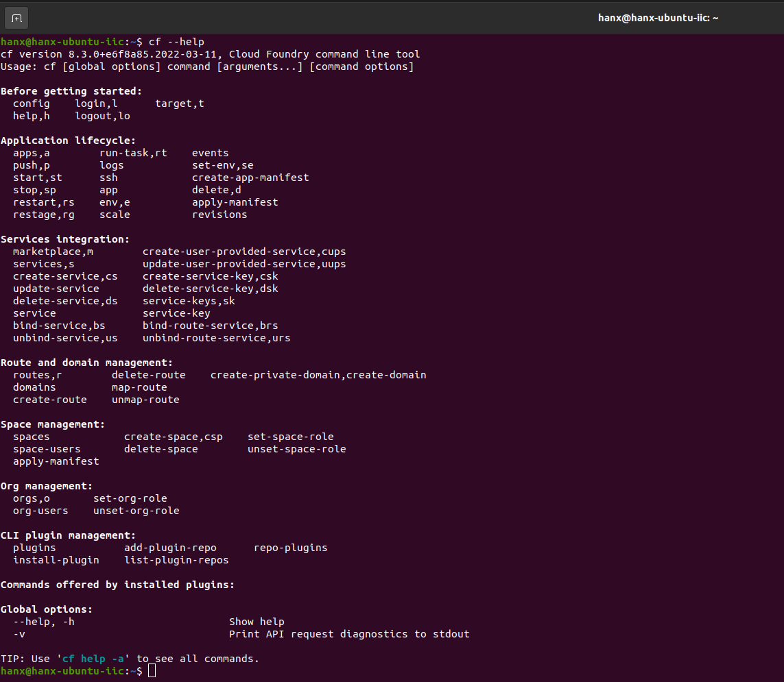
Task: Click the 'restage,rg' command text
Action: point(43,215)
